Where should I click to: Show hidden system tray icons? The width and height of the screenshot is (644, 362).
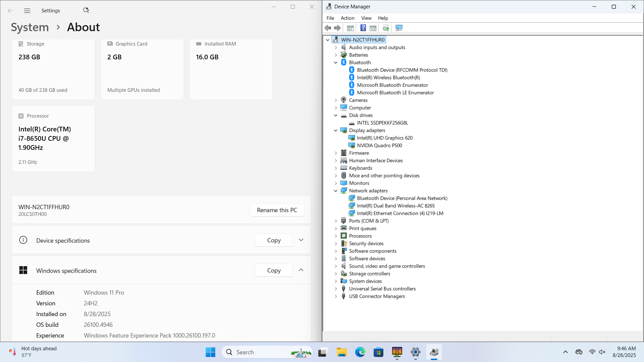(x=565, y=352)
